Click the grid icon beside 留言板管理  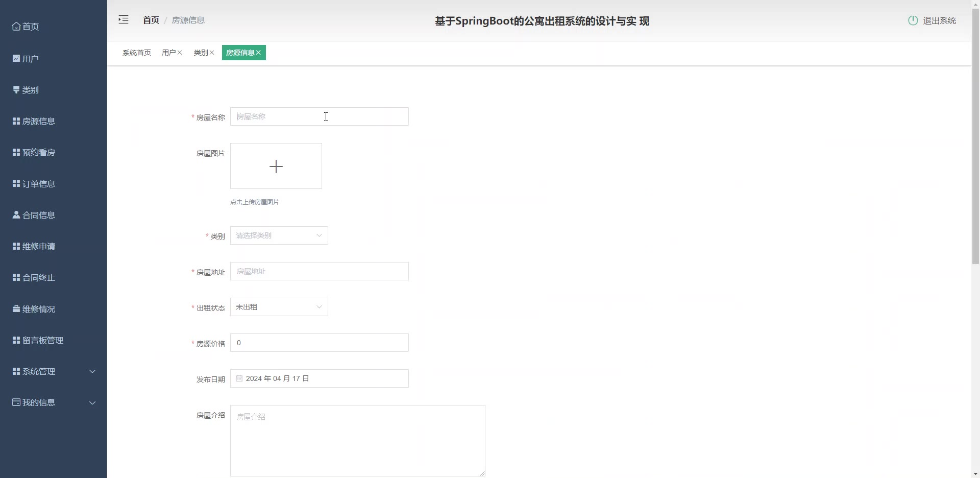[16, 340]
